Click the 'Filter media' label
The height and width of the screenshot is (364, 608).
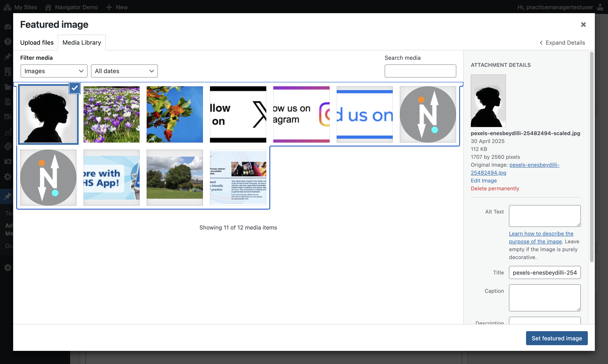point(36,58)
